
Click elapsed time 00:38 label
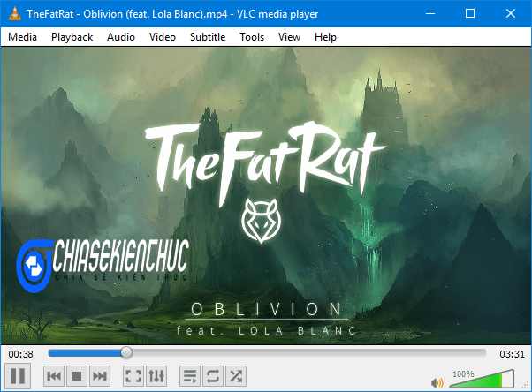(x=20, y=354)
